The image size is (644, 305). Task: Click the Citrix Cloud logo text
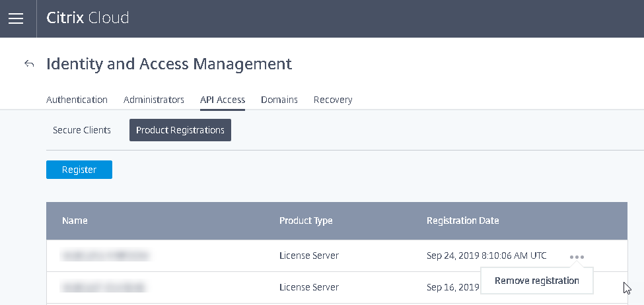click(88, 18)
